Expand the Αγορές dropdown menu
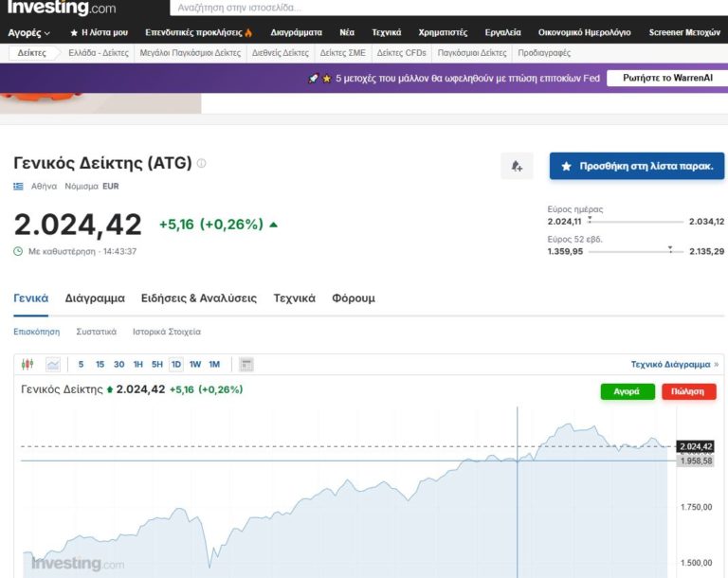 [28, 32]
